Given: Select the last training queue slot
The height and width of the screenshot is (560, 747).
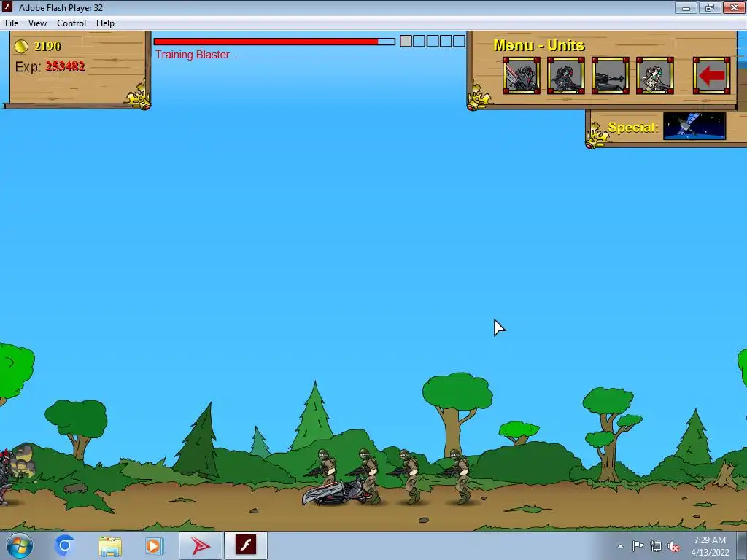Looking at the screenshot, I should click(460, 41).
